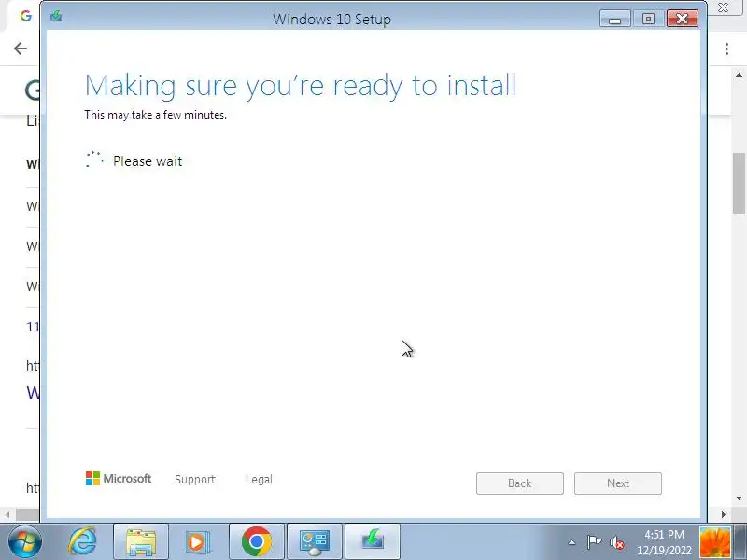
Task: Maximize the Windows 10 Setup window
Action: [648, 19]
